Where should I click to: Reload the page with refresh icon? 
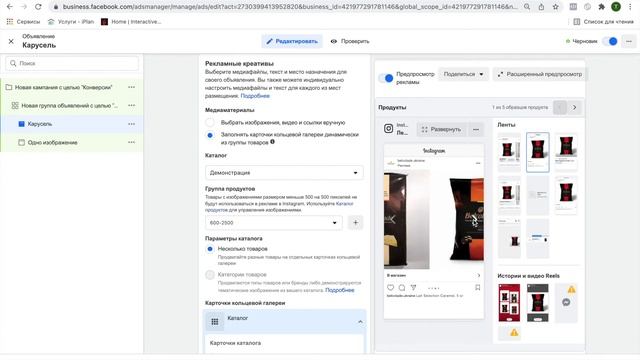tap(38, 7)
